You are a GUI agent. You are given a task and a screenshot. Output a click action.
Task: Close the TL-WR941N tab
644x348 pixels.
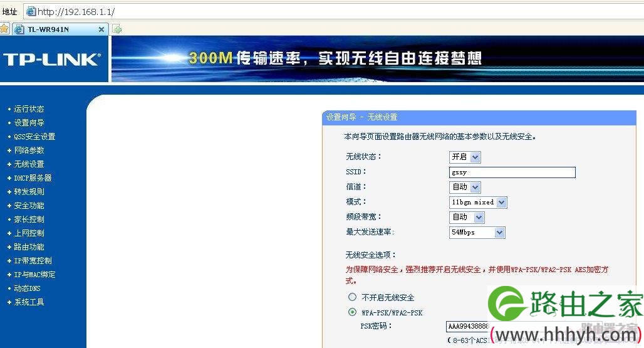pos(101,29)
